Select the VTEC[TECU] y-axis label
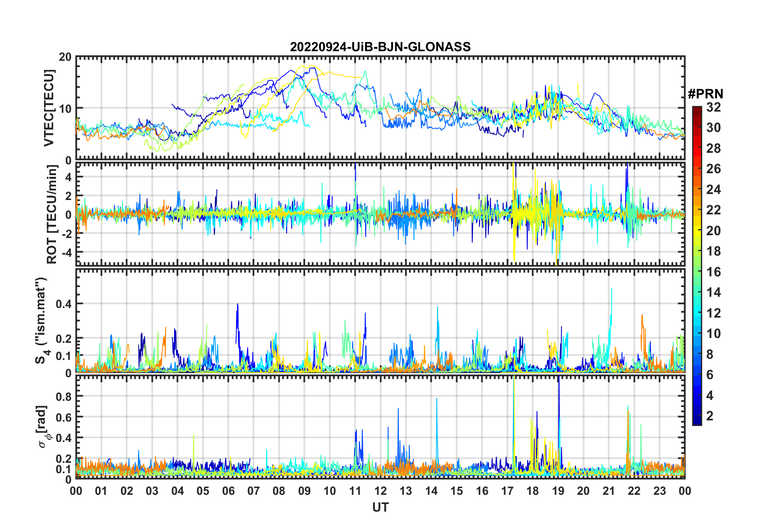The height and width of the screenshot is (532, 761). pos(49,108)
